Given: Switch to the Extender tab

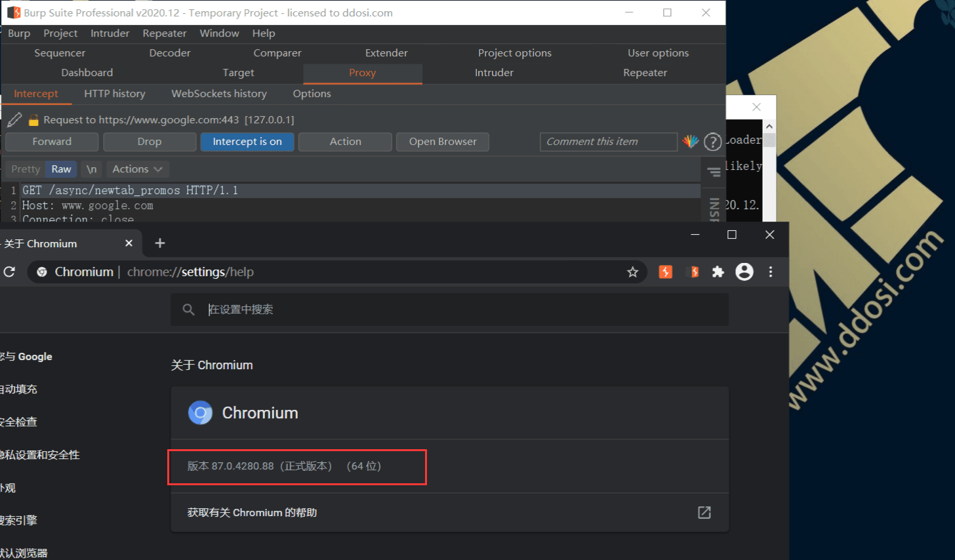Looking at the screenshot, I should pyautogui.click(x=386, y=53).
